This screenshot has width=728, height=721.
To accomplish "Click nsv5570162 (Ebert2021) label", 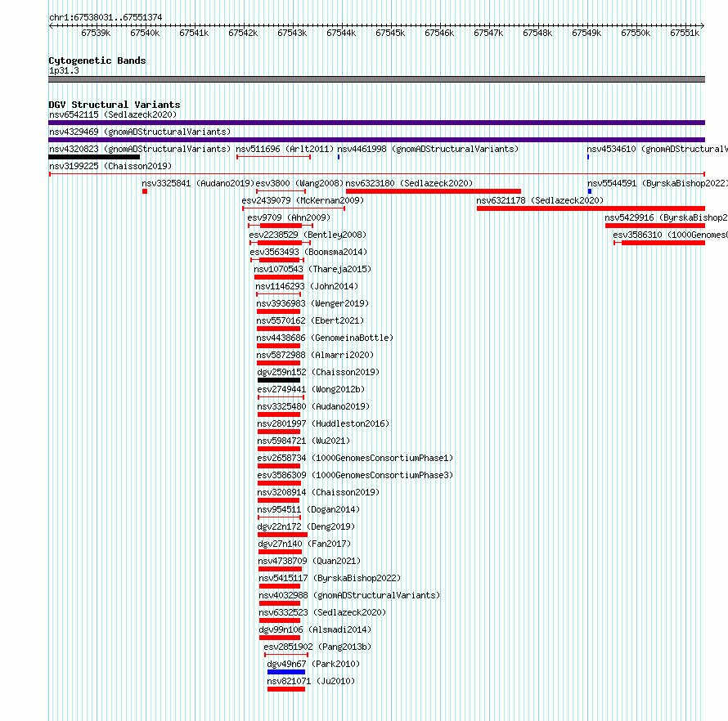I will click(310, 320).
